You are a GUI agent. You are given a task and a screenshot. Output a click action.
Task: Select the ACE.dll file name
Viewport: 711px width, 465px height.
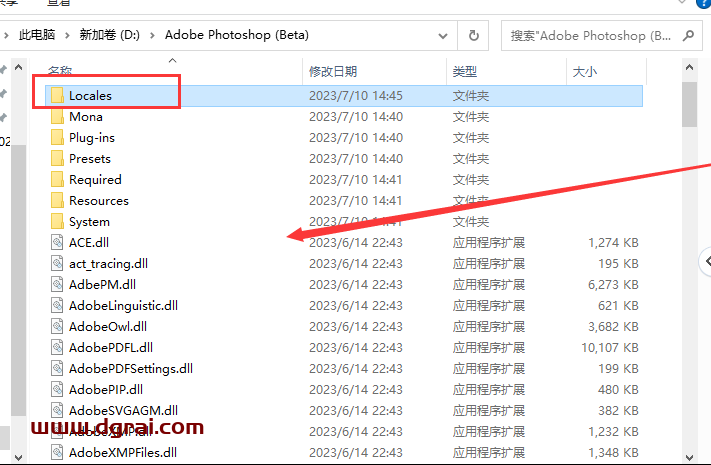coord(89,242)
